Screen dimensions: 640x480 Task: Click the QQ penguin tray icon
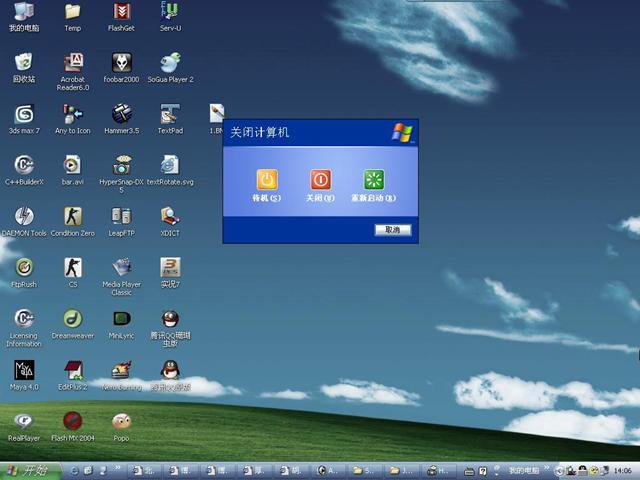582,471
